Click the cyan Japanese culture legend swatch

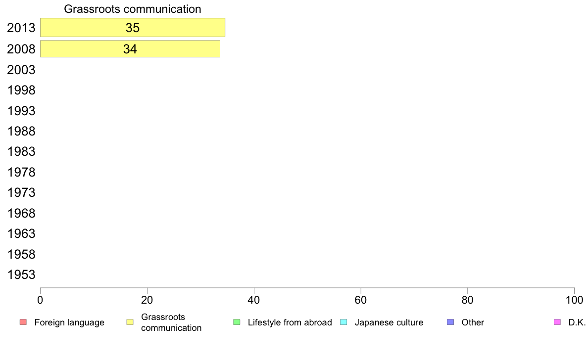click(x=343, y=322)
